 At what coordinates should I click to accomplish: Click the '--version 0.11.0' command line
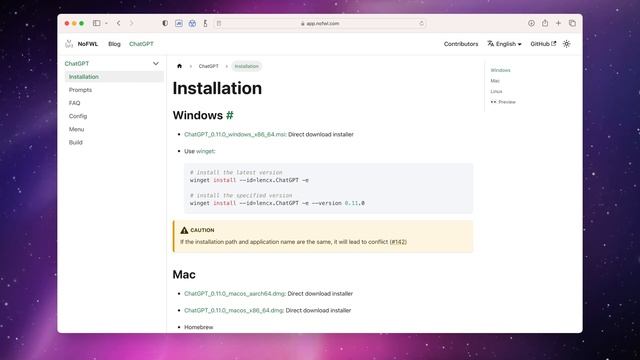(277, 203)
